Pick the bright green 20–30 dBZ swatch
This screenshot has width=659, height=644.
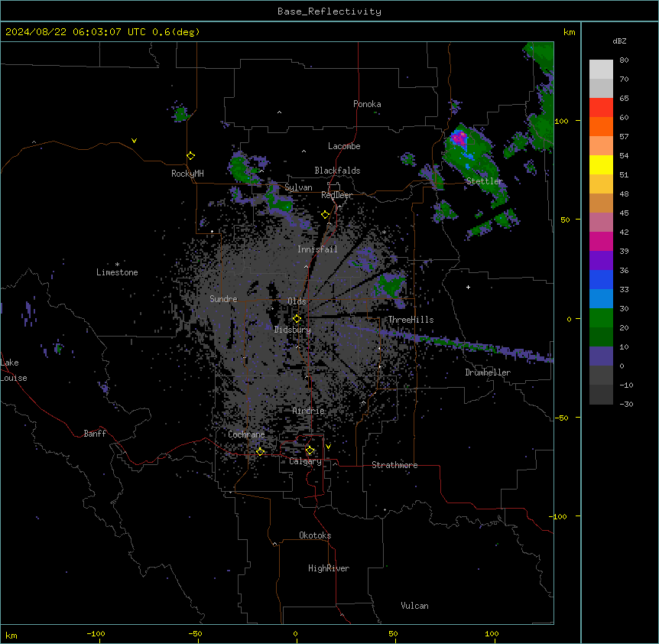(601, 318)
